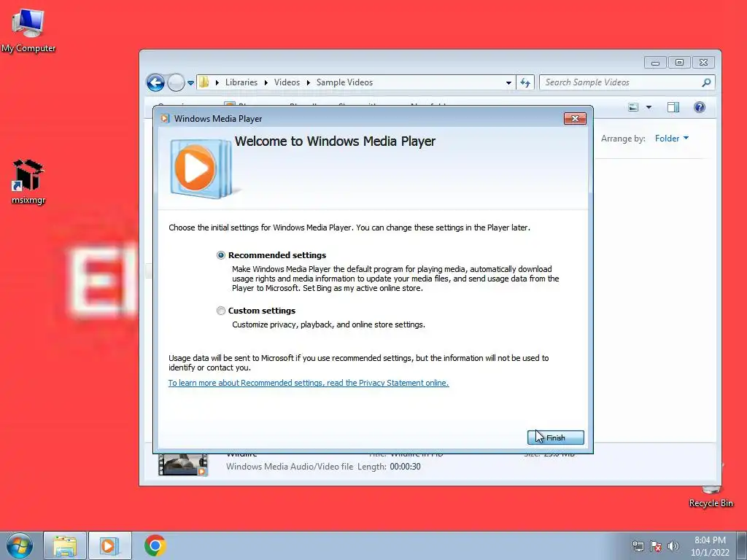Click the Wildlife video thumbnail in details pane

click(183, 464)
